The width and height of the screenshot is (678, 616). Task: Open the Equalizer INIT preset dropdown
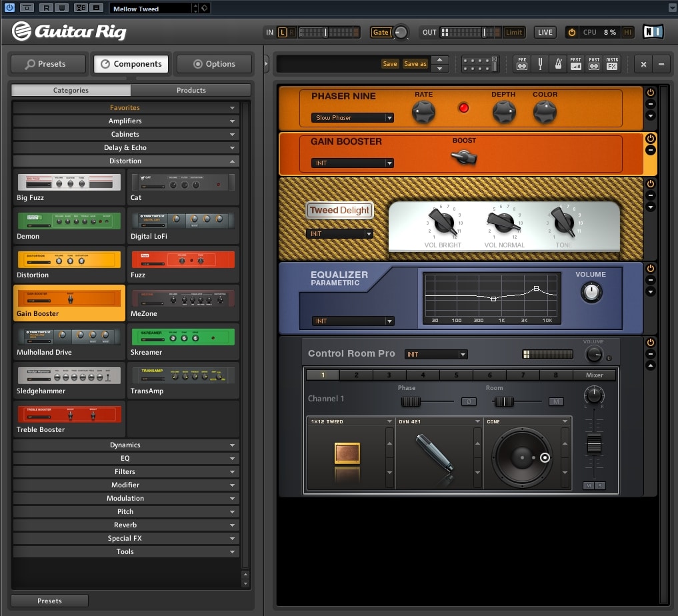(353, 321)
